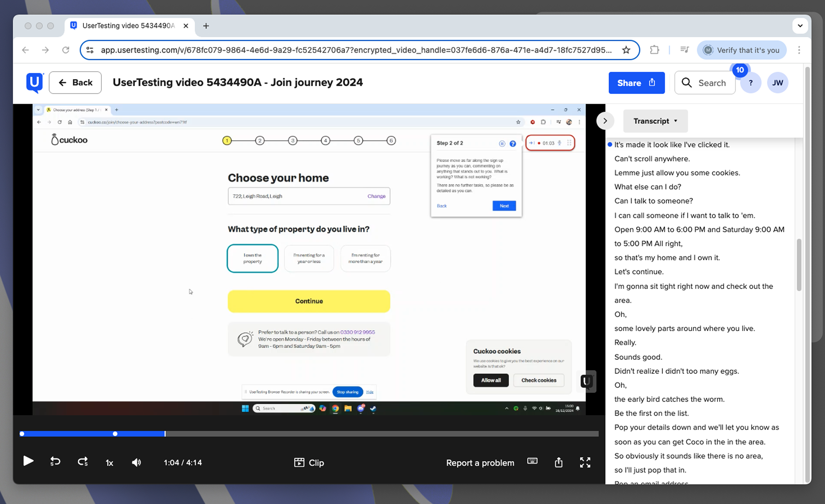Jump to note marker on timeline
825x504 pixels.
coord(115,434)
